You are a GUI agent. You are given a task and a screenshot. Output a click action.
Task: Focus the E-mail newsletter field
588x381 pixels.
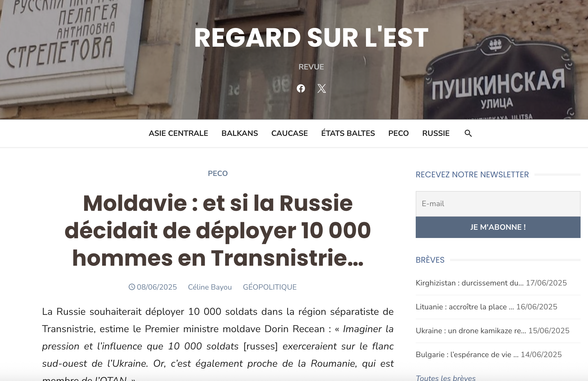[498, 204]
